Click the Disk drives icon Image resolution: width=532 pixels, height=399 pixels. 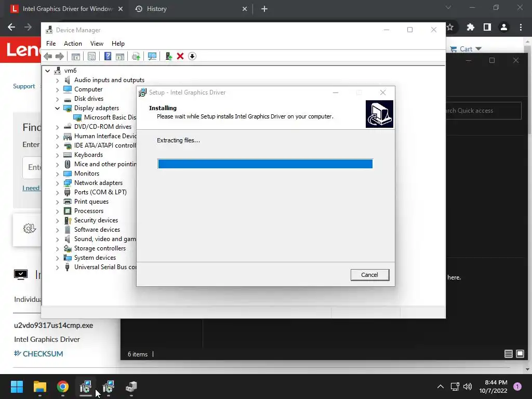68,99
